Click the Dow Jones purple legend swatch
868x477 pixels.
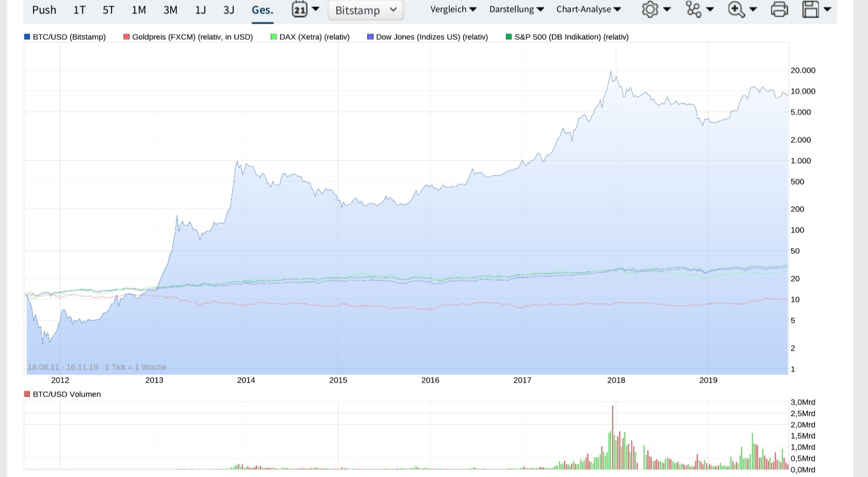[370, 37]
